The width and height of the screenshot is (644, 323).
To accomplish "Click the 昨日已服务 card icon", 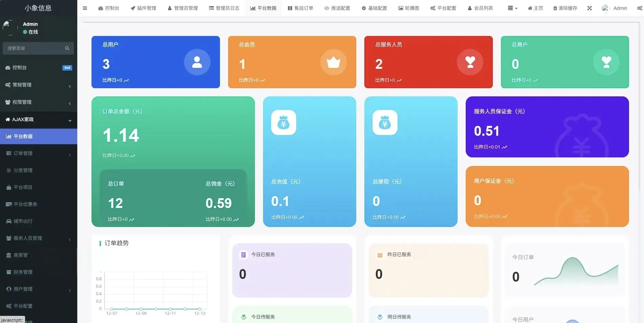I will pos(380,255).
